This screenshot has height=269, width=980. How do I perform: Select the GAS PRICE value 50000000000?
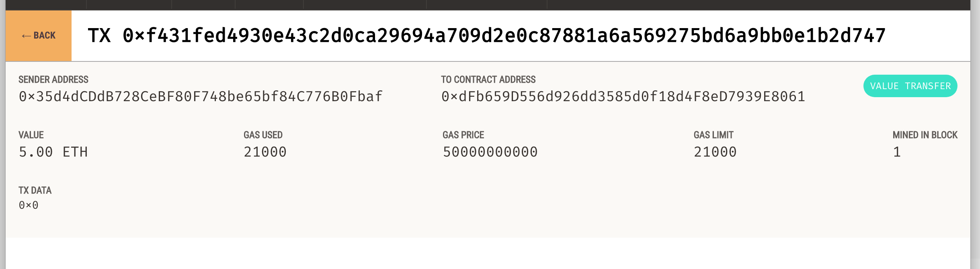(489, 152)
